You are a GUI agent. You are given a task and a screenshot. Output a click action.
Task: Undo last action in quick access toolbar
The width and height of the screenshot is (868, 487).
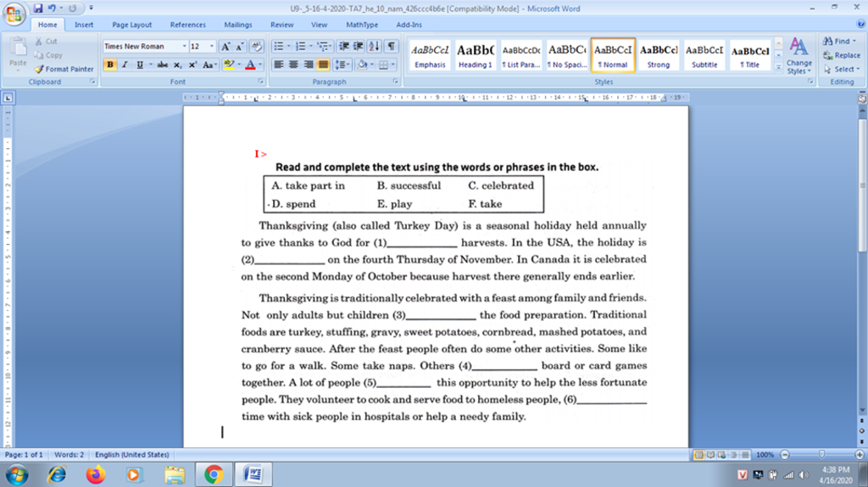pyautogui.click(x=52, y=8)
